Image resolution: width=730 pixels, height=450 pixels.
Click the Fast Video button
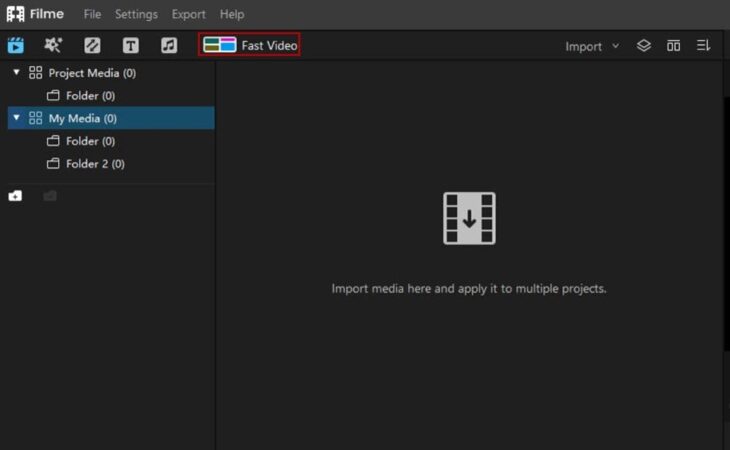(x=250, y=45)
